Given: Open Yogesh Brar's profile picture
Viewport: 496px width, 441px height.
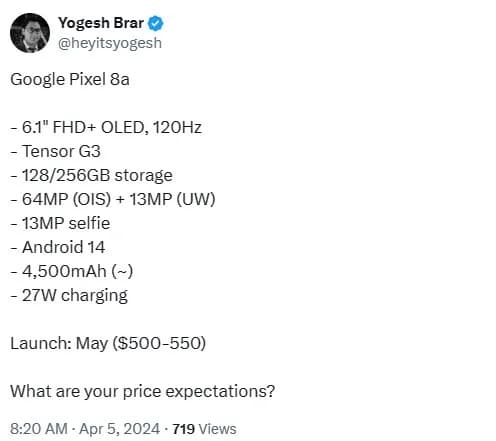Looking at the screenshot, I should tap(30, 33).
